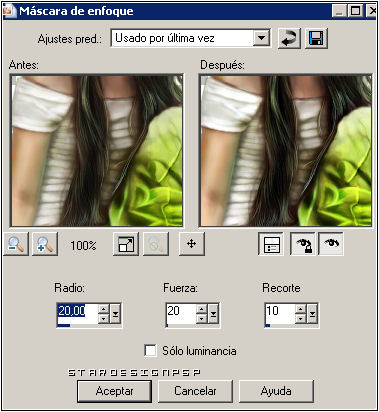Click the reset to default arrow icon
Viewport: 379px width, 412px height.
coord(289,38)
